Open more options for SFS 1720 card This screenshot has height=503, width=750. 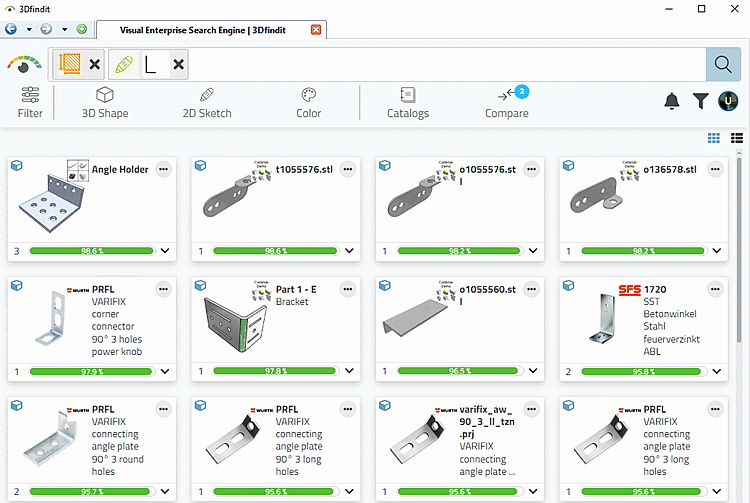(715, 289)
